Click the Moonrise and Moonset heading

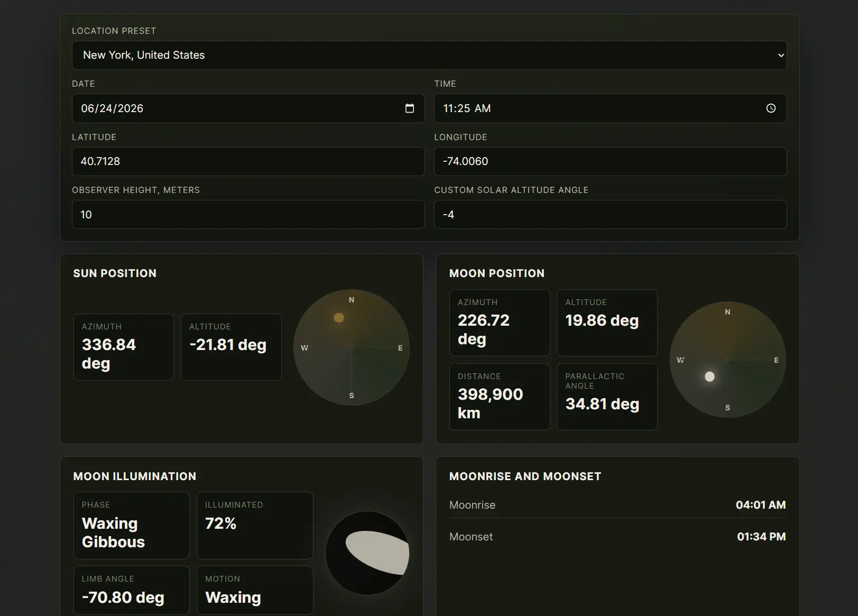[525, 476]
